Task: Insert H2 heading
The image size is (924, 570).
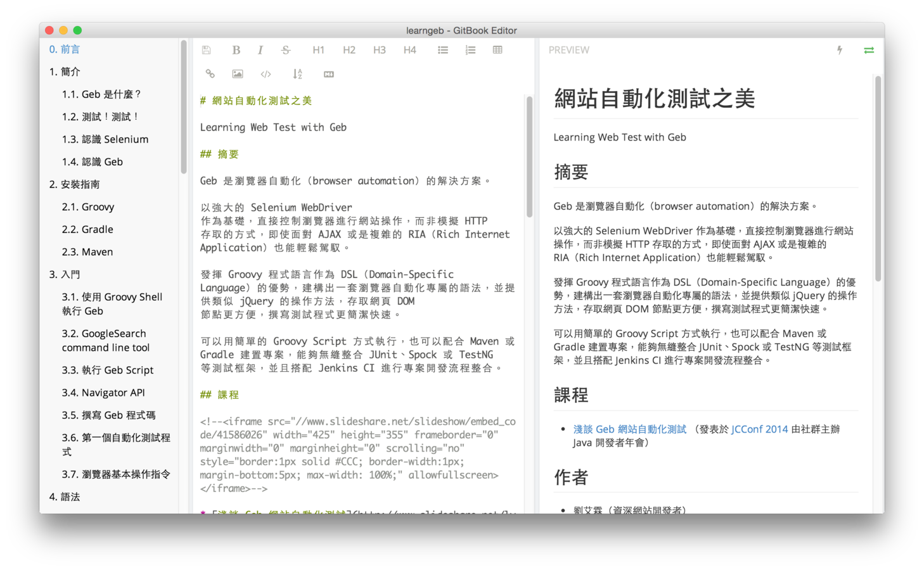Action: [349, 50]
